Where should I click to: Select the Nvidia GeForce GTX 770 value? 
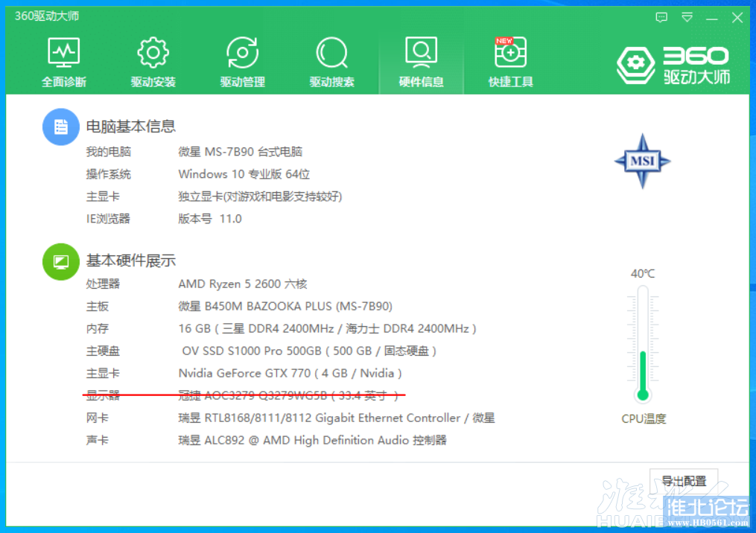290,374
